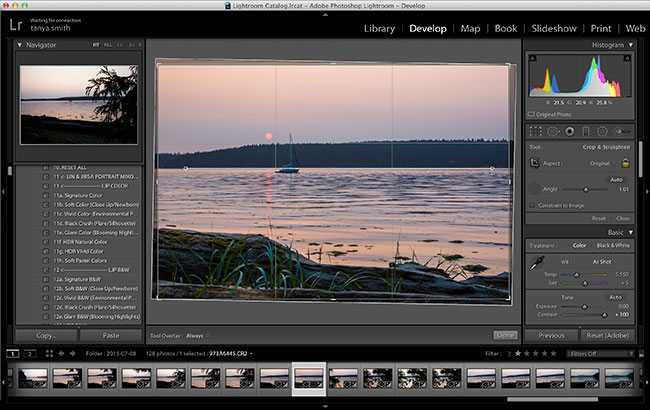This screenshot has height=410, width=650.
Task: Open the WB As Shot dropdown
Action: click(x=604, y=262)
